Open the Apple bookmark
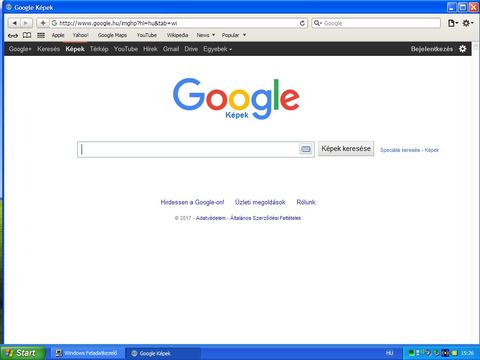Screen dimensions: 480x360 coord(58,35)
